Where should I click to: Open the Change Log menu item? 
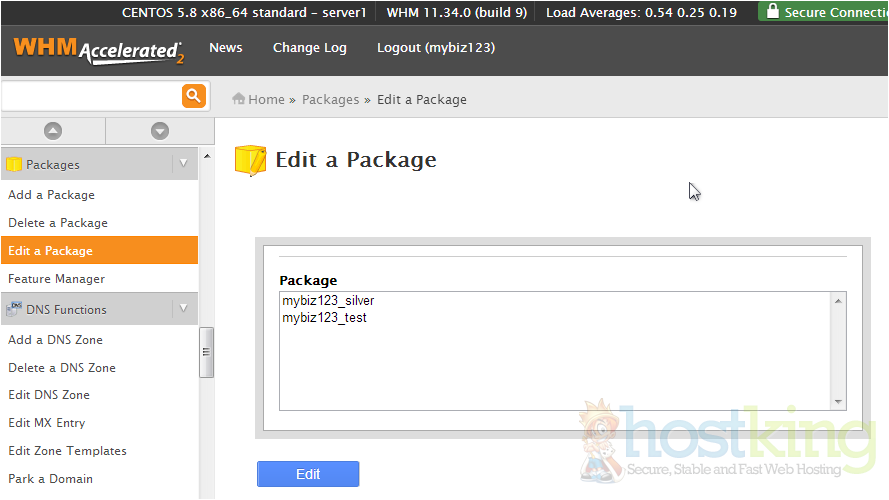pos(310,48)
